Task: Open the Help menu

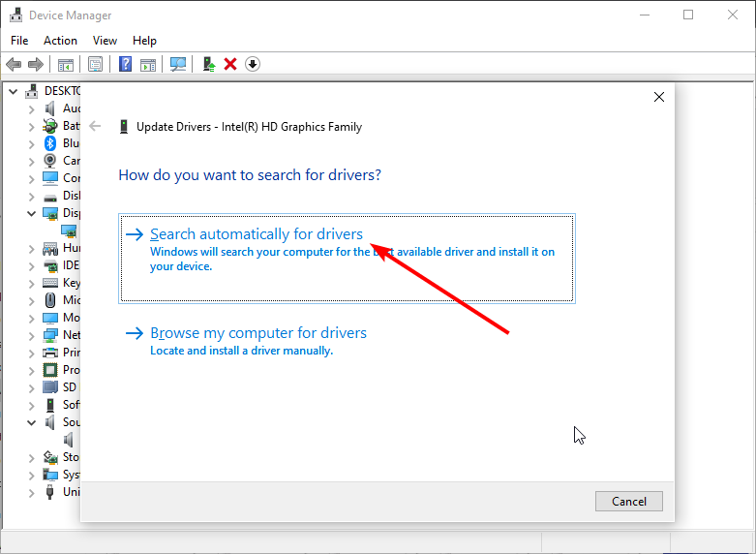Action: pyautogui.click(x=144, y=41)
